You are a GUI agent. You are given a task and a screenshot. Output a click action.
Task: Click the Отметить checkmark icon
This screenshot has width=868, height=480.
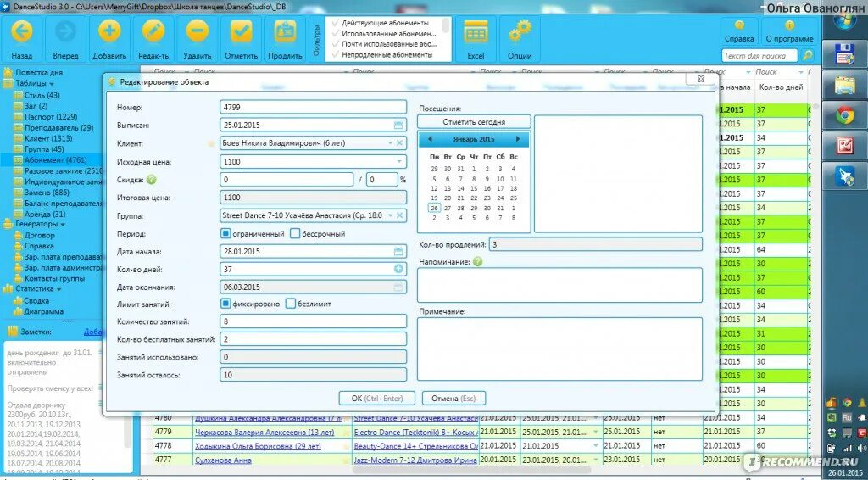point(242,31)
